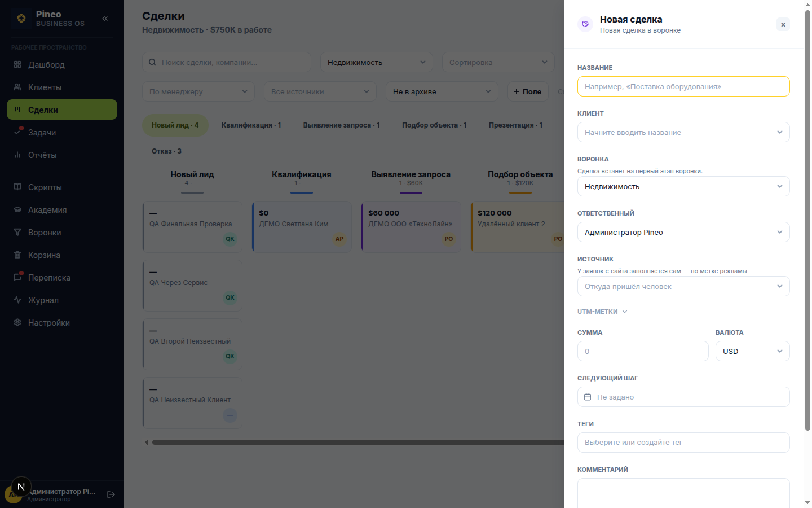Open the Переписка chat icon
This screenshot has width=812, height=508.
click(x=17, y=277)
